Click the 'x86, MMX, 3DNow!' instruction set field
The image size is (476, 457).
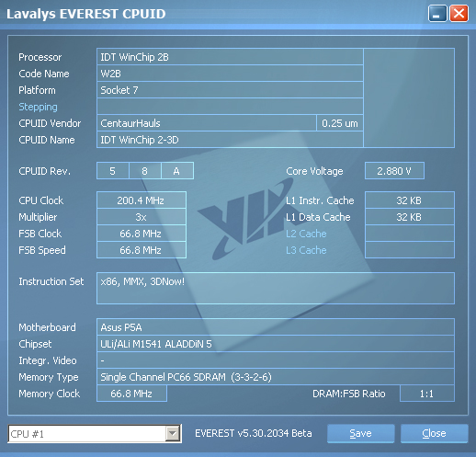pos(276,288)
